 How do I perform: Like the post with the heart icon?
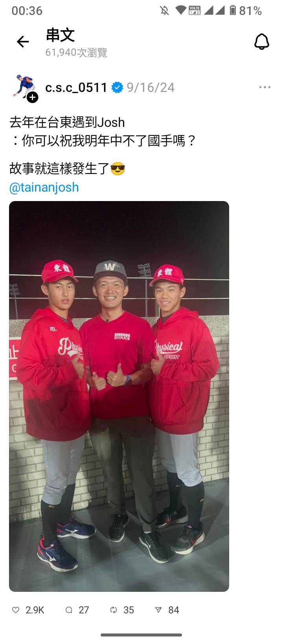[16, 610]
